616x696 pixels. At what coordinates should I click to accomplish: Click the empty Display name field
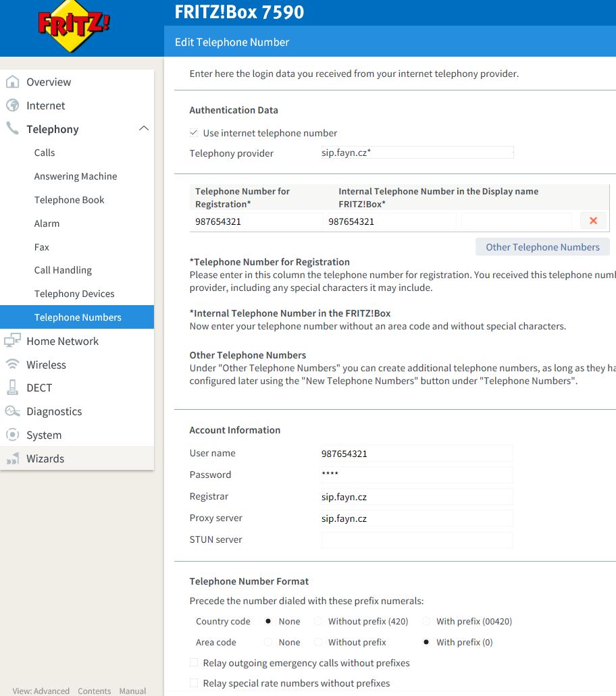517,221
